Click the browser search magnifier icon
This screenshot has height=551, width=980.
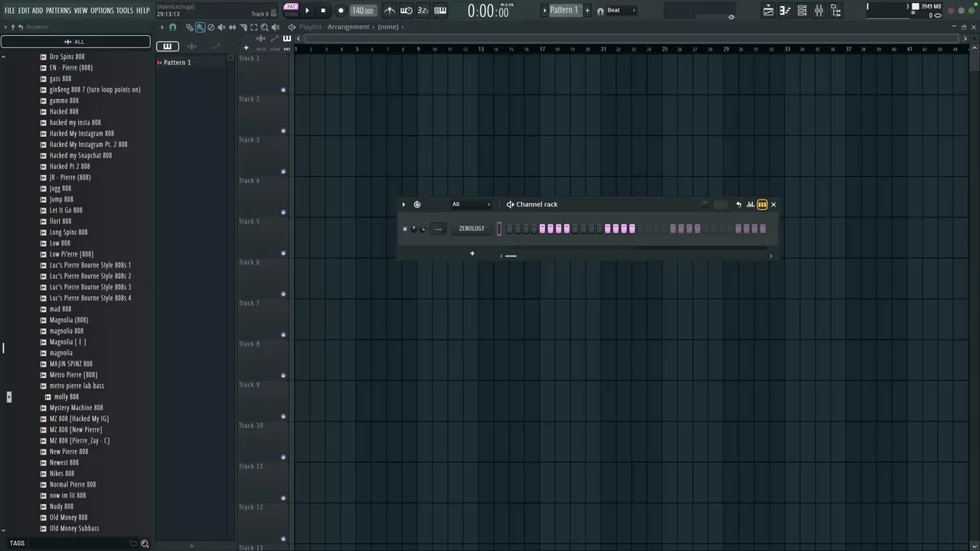145,543
